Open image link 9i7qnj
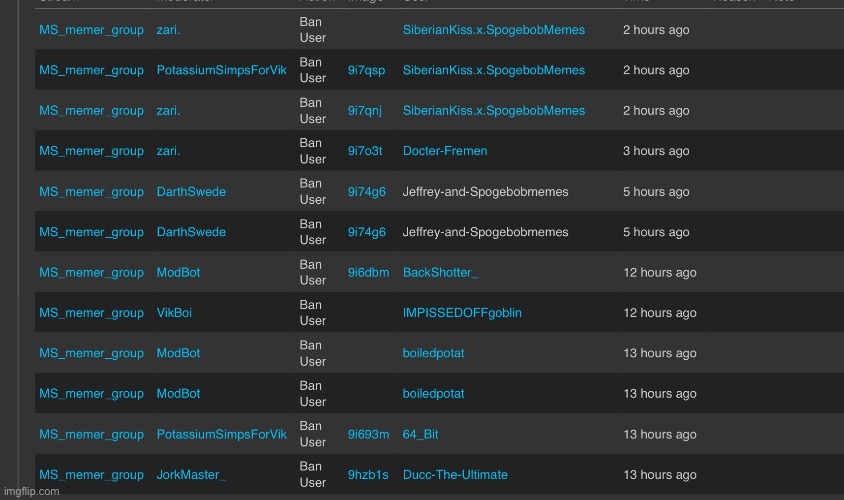 click(x=366, y=111)
